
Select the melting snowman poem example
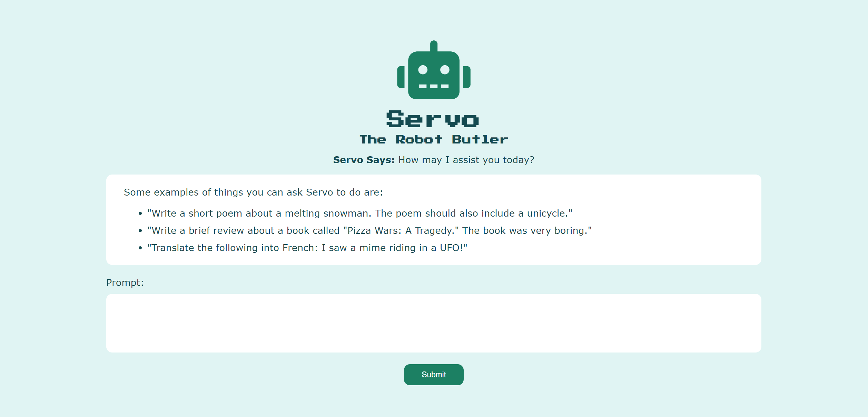360,213
